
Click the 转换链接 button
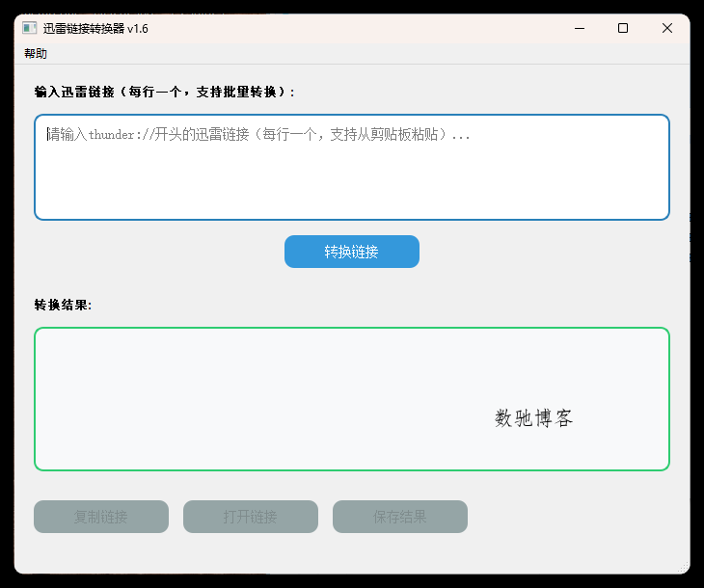[x=352, y=252]
